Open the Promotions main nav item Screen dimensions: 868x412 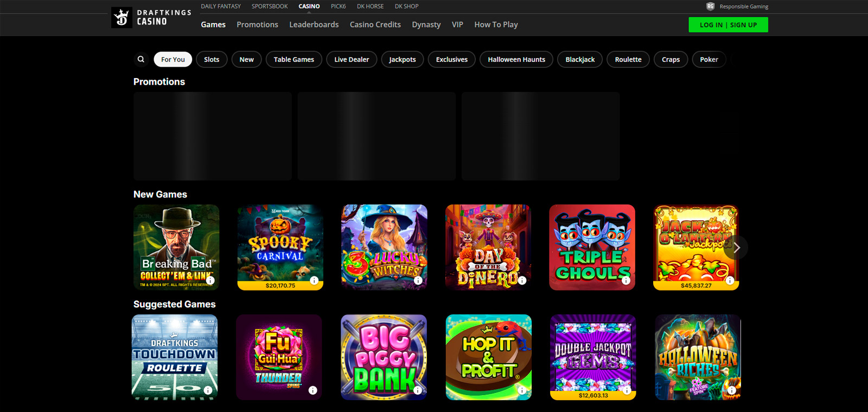pos(257,24)
